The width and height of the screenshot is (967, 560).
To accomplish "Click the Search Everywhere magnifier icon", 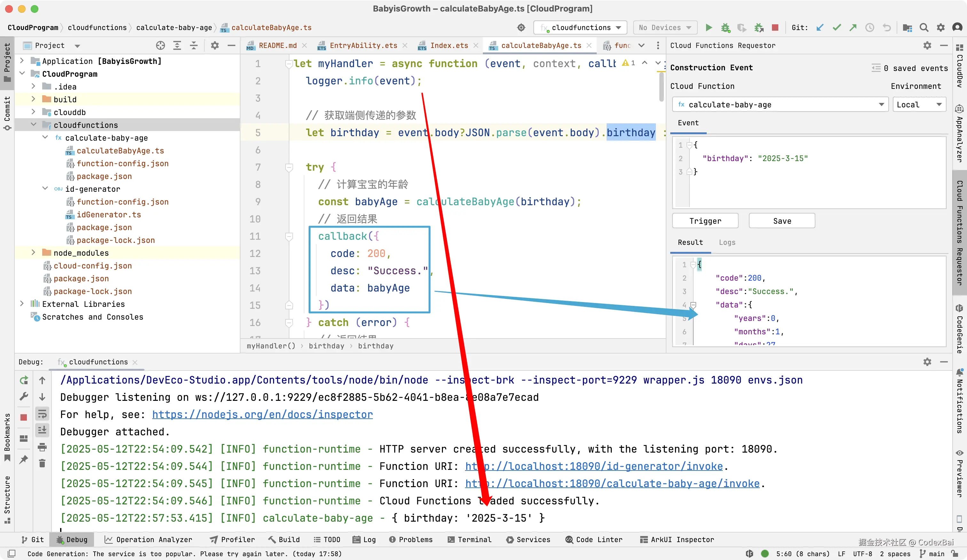I will click(x=924, y=27).
